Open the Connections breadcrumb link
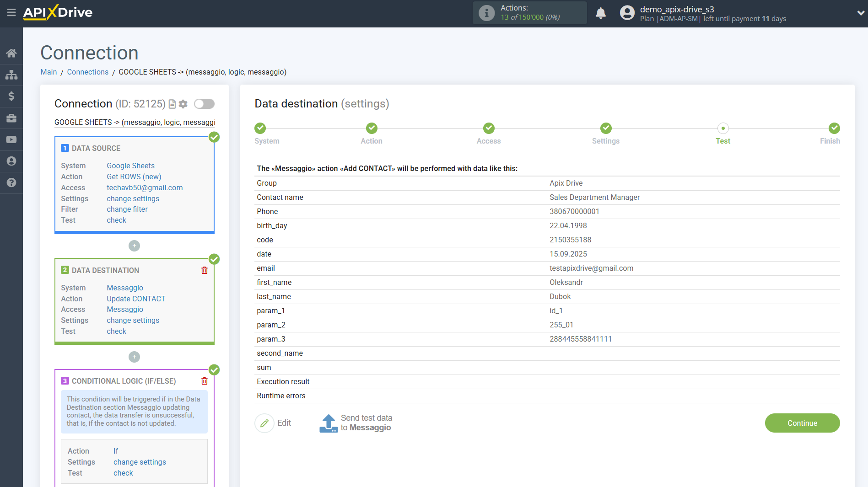Viewport: 868px width, 487px height. coord(88,72)
